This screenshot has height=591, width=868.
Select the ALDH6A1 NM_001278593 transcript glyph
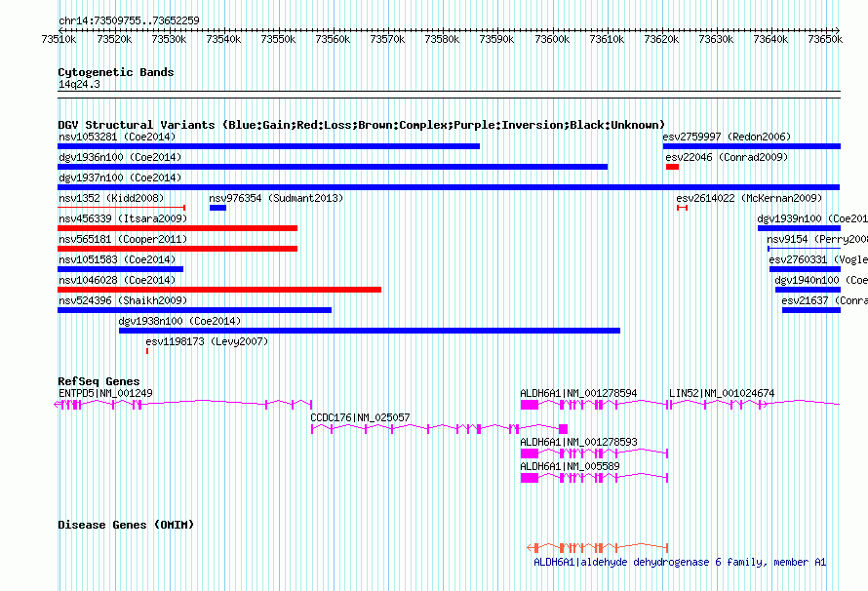click(595, 453)
